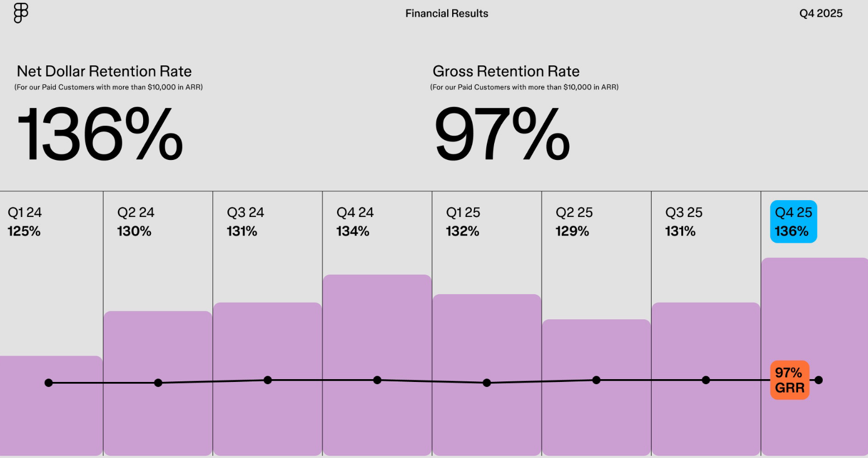
Task: Click the Q2 25 129% column label
Action: click(574, 222)
